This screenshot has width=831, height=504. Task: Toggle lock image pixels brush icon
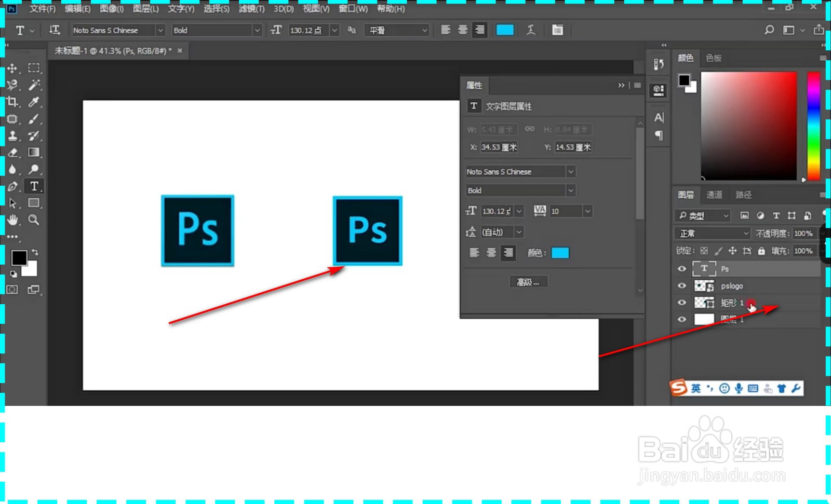coord(718,251)
